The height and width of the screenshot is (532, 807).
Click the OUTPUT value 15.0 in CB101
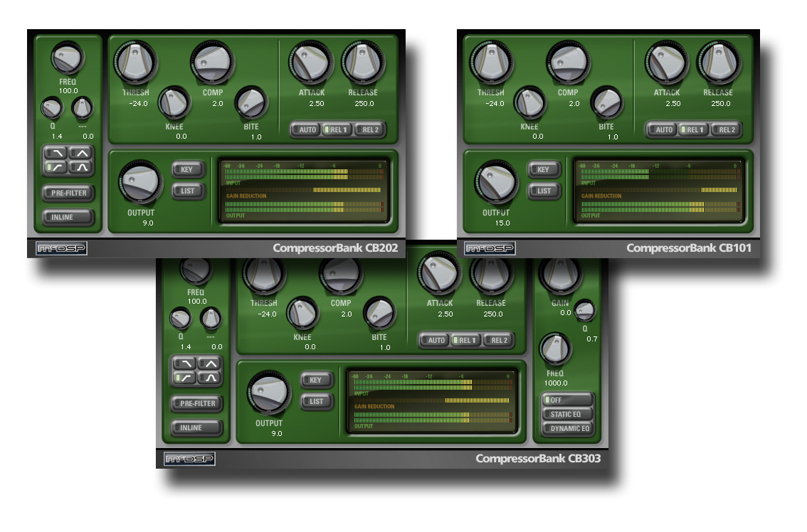[x=502, y=223]
